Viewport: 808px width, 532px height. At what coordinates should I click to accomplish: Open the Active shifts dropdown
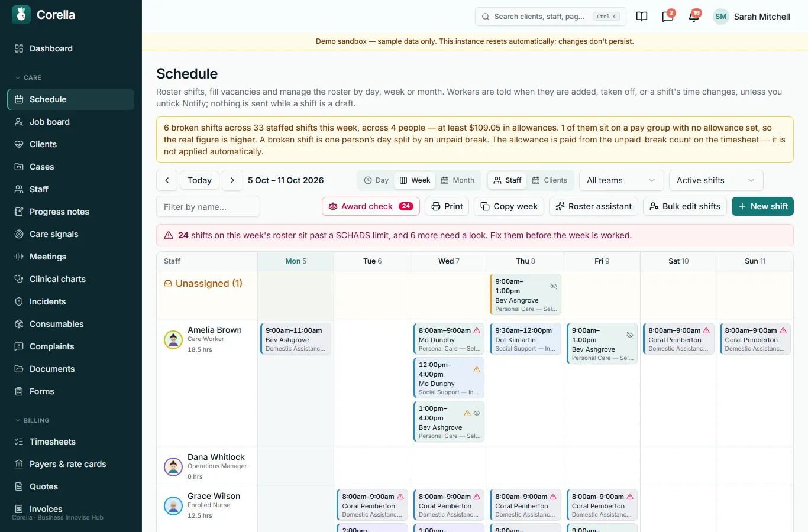716,180
